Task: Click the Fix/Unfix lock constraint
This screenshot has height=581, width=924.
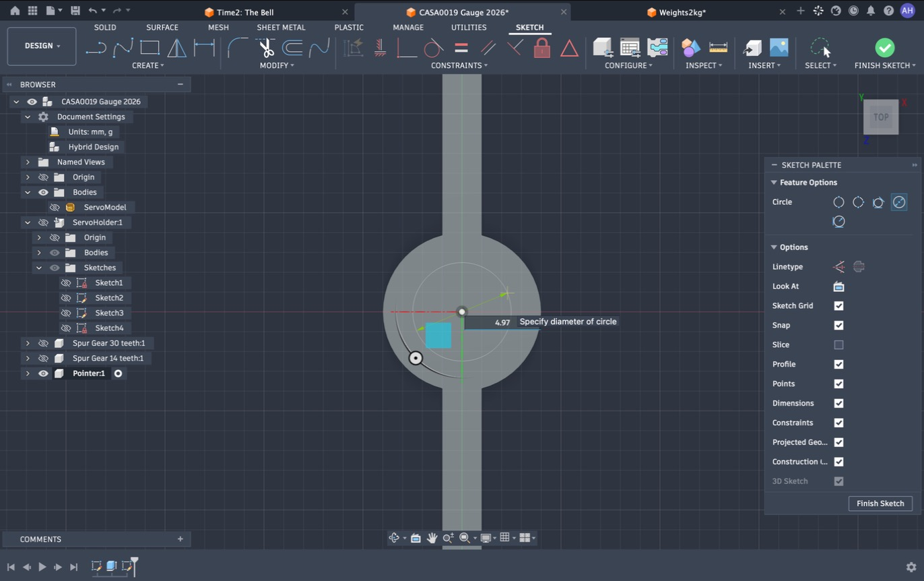Action: pos(542,47)
